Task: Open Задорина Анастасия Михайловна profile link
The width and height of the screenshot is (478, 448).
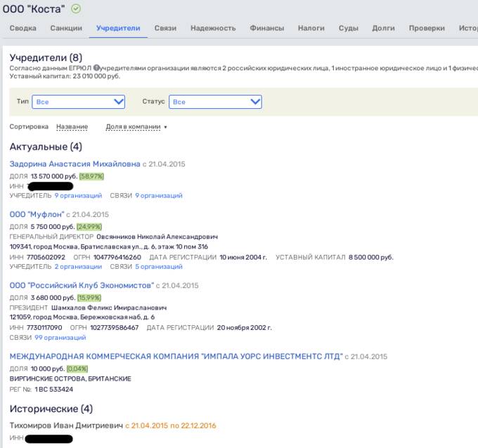Action: point(75,164)
